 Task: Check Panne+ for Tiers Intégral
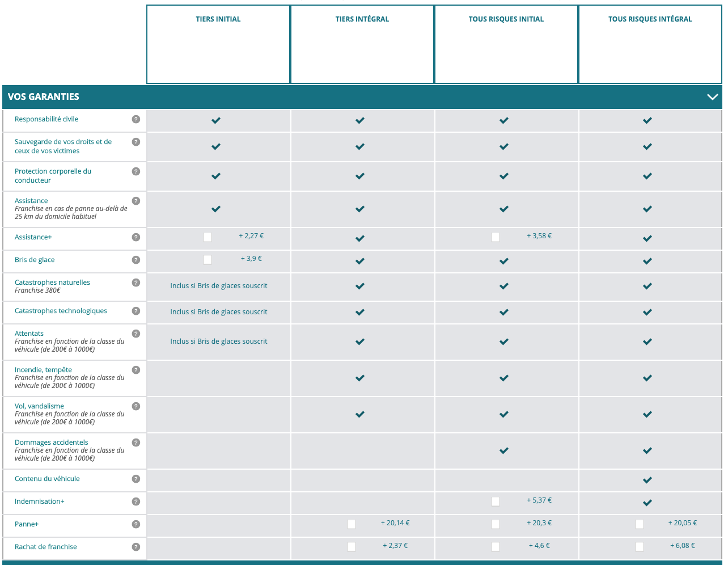352,524
